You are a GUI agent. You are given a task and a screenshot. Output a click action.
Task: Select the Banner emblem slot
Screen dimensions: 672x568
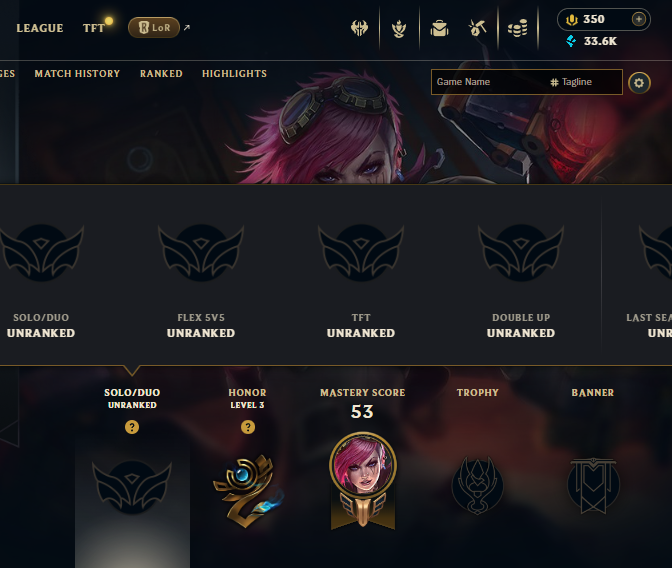point(593,485)
